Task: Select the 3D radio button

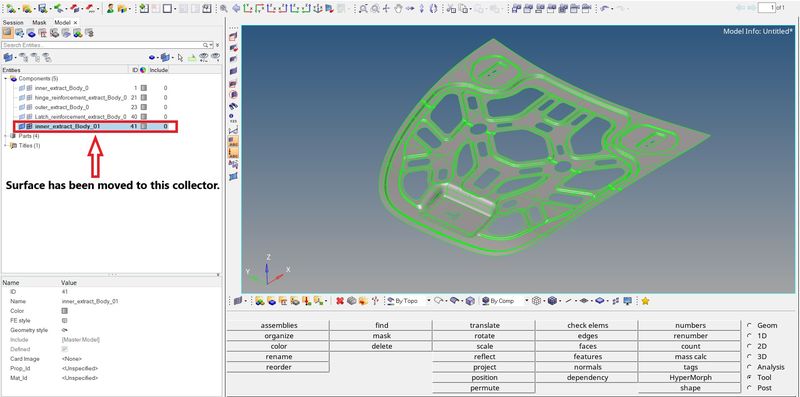Action: [x=749, y=357]
